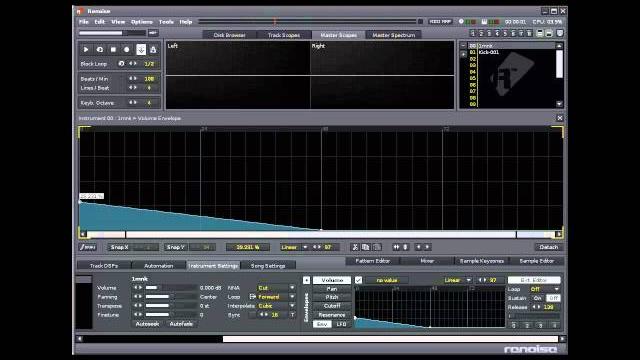Open the Interpolate Cubic dropdown
Screen dimensions: 640x360
click(x=276, y=305)
